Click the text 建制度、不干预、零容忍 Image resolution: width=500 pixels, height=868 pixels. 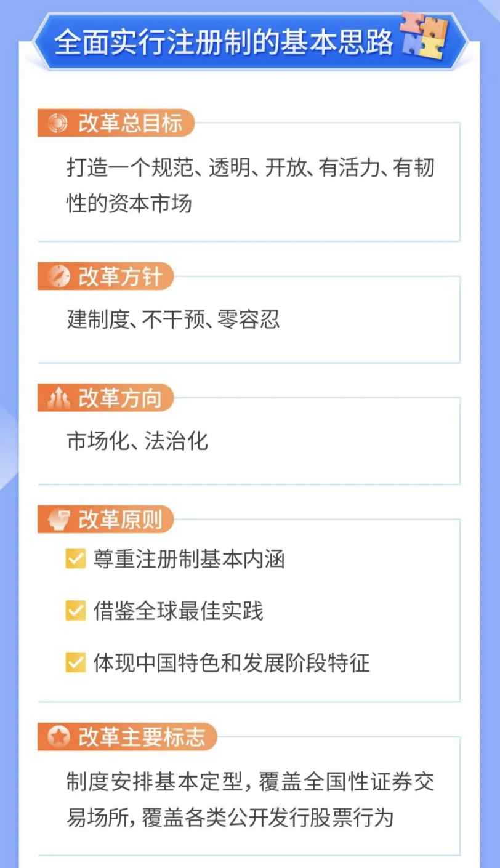click(173, 319)
